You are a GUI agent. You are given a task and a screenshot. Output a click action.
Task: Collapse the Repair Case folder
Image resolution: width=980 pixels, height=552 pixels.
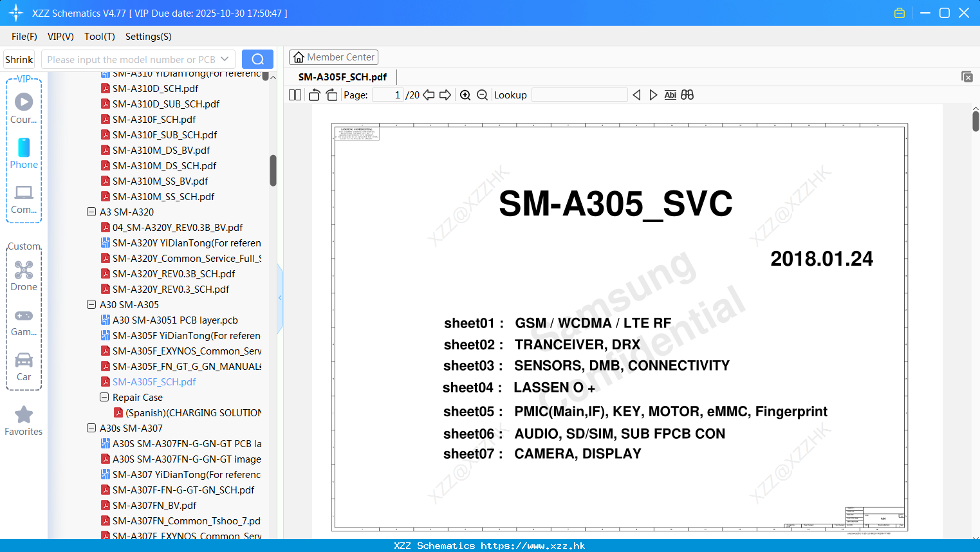point(104,397)
